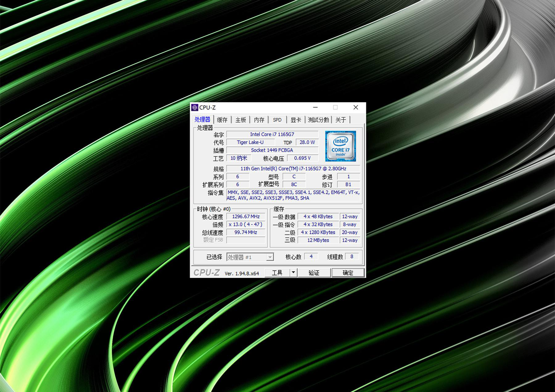Click the processor name field Intel Core i7 1165G7

click(272, 134)
